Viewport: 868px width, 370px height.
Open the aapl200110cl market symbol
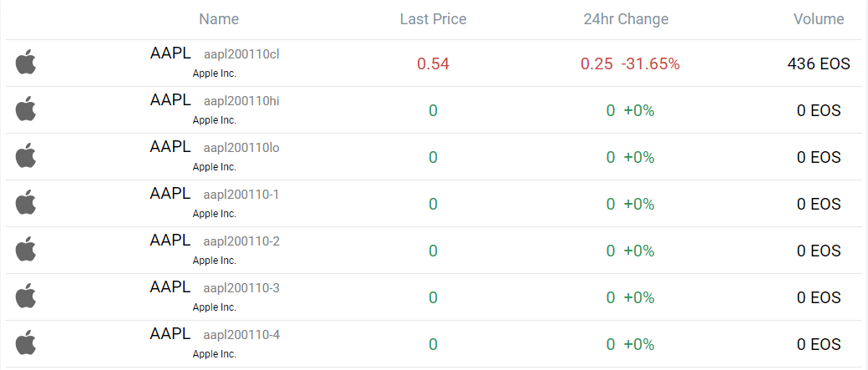tap(241, 54)
